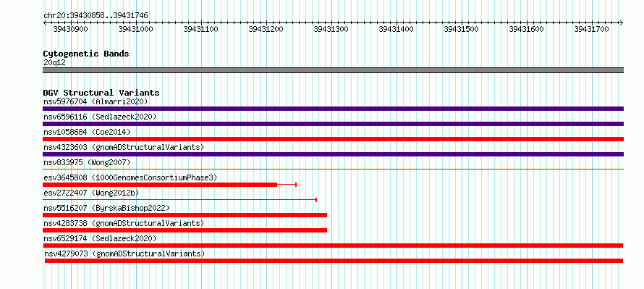
Task: Select the nsv4283738 red variant bar
Action: point(185,230)
